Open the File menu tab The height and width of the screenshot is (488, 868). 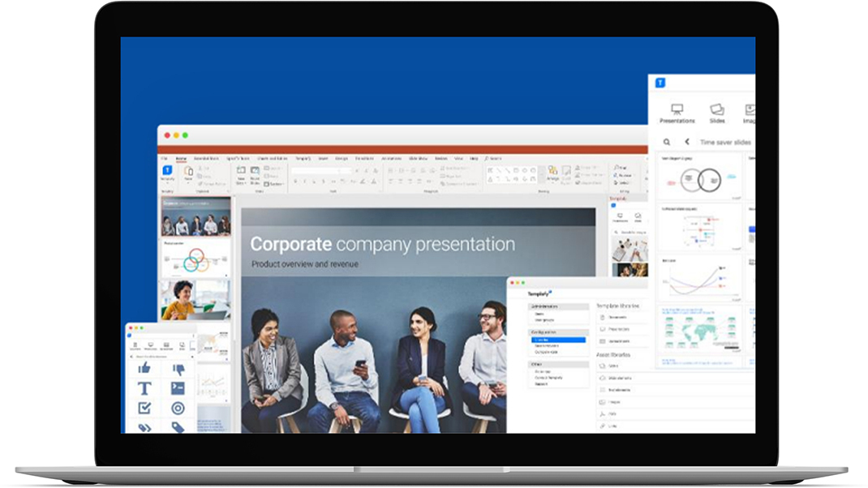(164, 159)
